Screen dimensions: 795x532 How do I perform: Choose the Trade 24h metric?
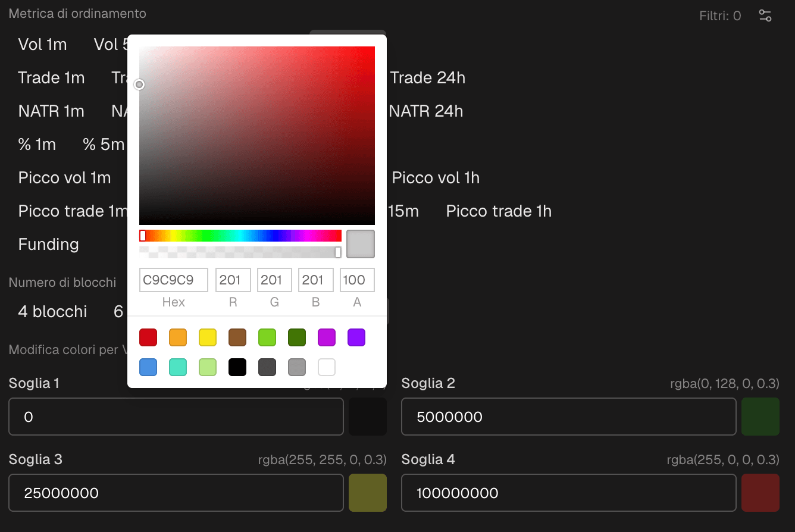[x=427, y=78]
